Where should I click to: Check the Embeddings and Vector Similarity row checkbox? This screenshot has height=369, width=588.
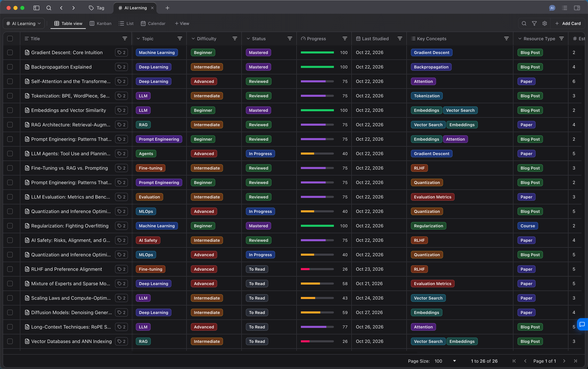coord(10,110)
